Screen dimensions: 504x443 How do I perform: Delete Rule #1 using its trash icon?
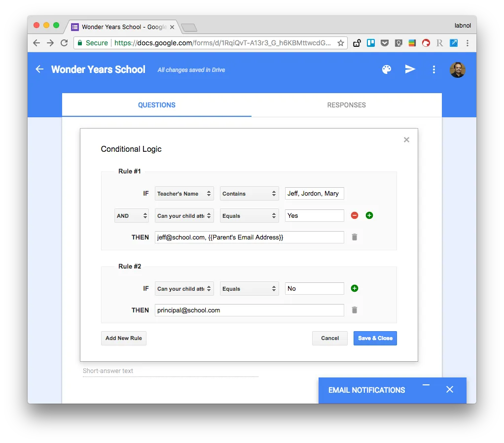354,237
